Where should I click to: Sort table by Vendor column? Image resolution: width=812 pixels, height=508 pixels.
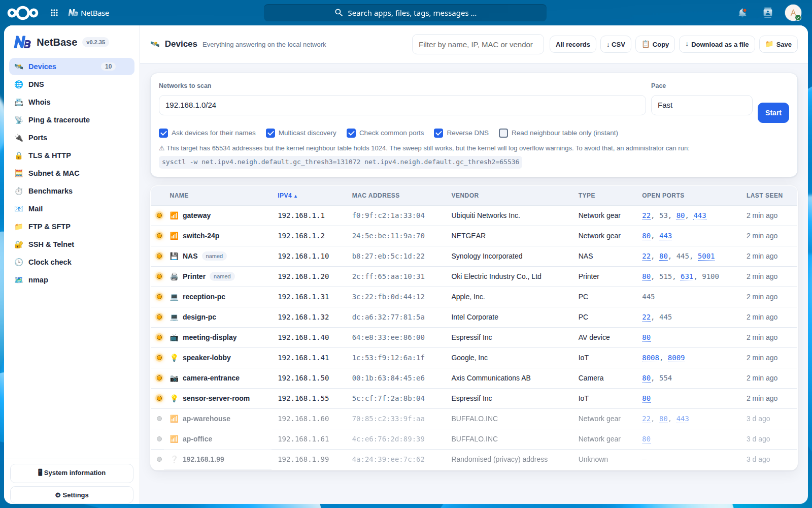[465, 196]
